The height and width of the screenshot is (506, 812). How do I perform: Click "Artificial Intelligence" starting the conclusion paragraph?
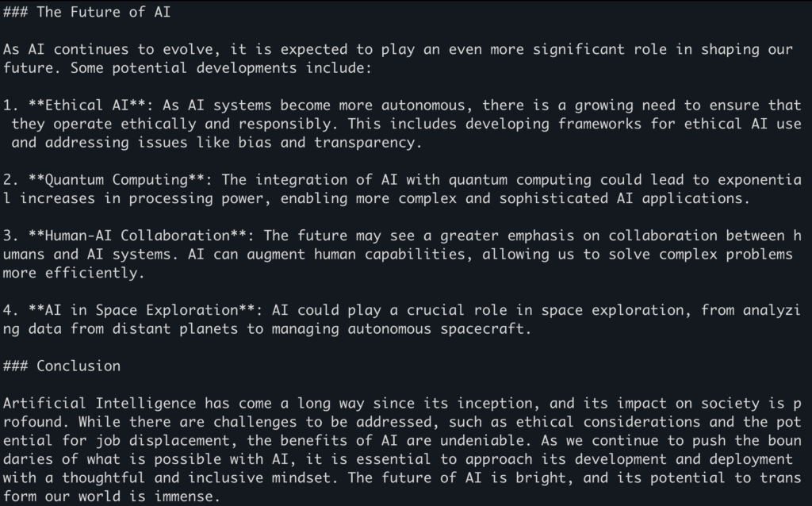coord(99,404)
